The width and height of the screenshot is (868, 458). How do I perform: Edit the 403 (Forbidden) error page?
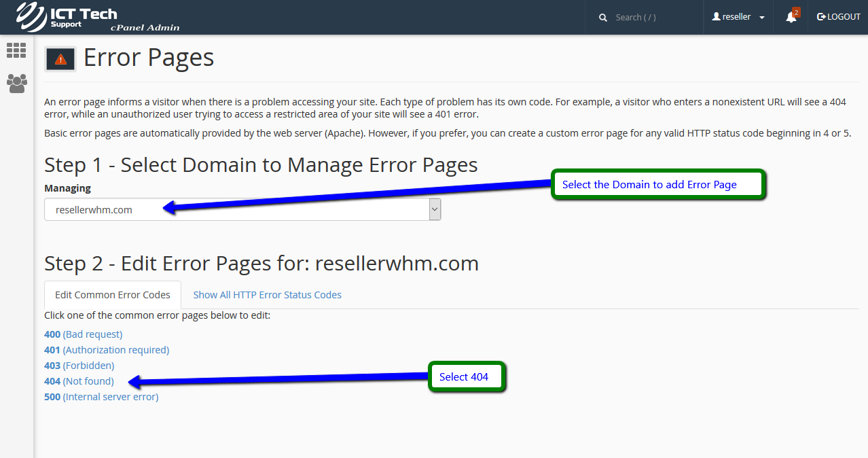click(x=79, y=366)
